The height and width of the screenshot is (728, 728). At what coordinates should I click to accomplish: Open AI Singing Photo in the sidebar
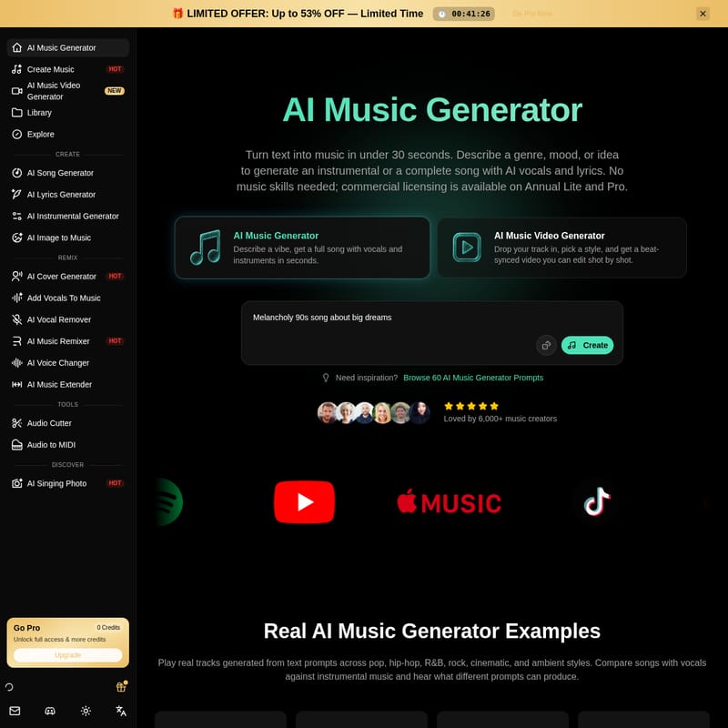click(x=67, y=483)
